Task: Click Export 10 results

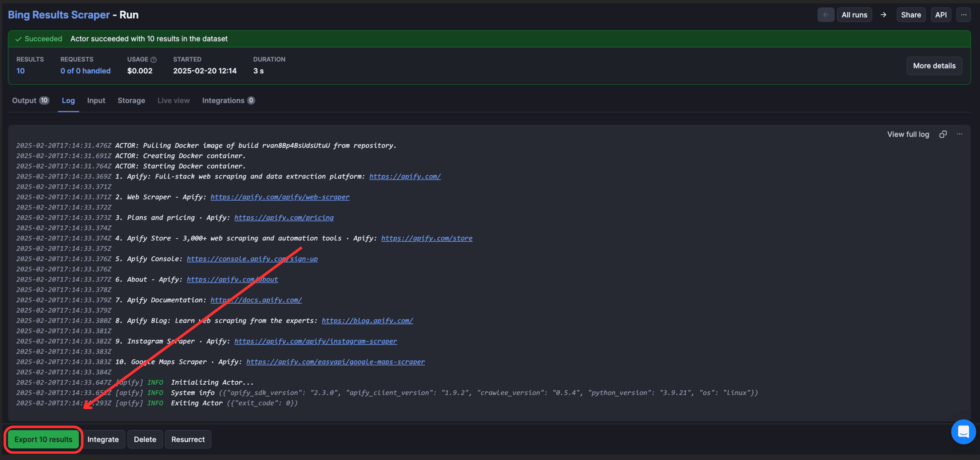Action: click(x=43, y=439)
